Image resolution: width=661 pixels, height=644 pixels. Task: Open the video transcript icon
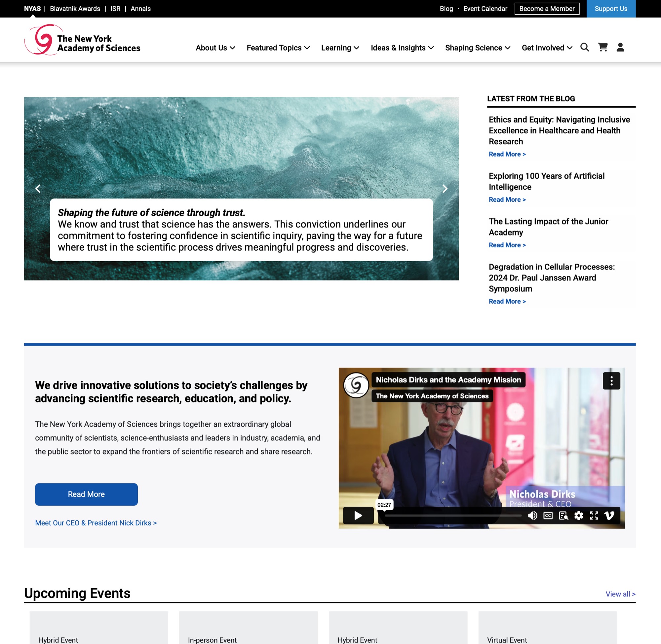tap(563, 516)
